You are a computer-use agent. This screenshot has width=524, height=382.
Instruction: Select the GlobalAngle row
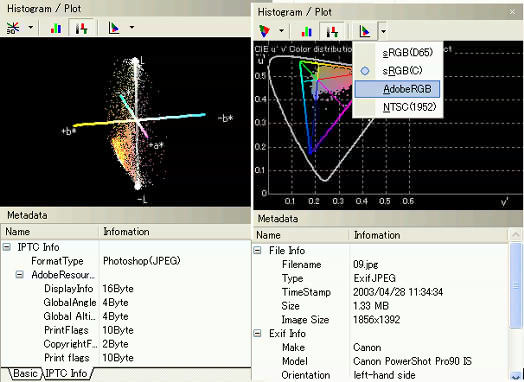point(126,302)
